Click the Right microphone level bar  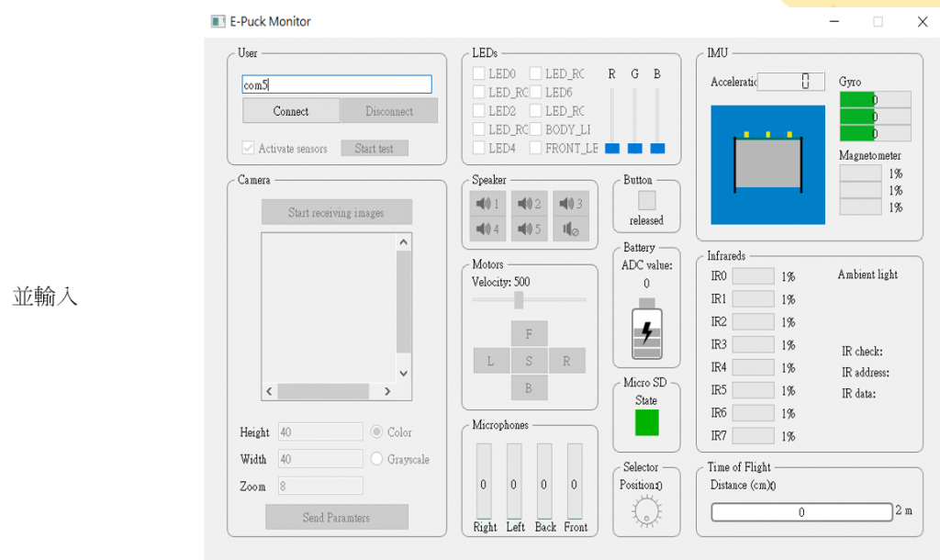[484, 481]
